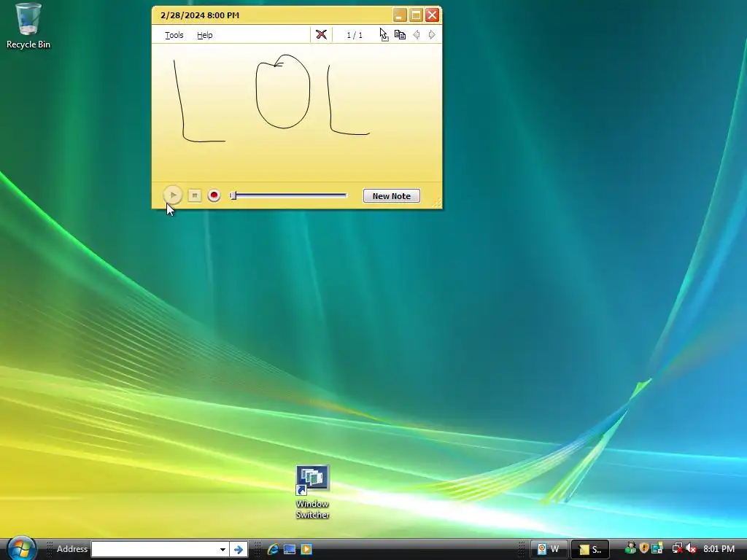This screenshot has width=747, height=560.
Task: Open the Help menu in Sticky Notes
Action: [205, 35]
